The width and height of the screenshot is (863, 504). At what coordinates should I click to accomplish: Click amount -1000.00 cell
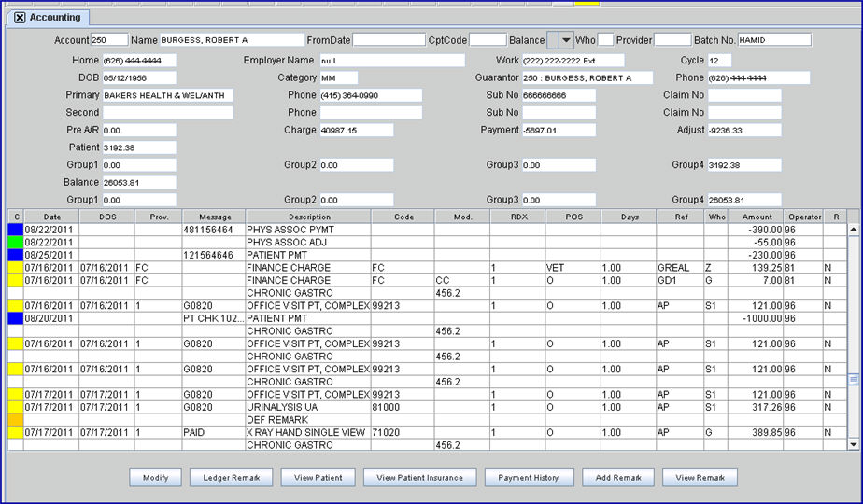point(756,318)
